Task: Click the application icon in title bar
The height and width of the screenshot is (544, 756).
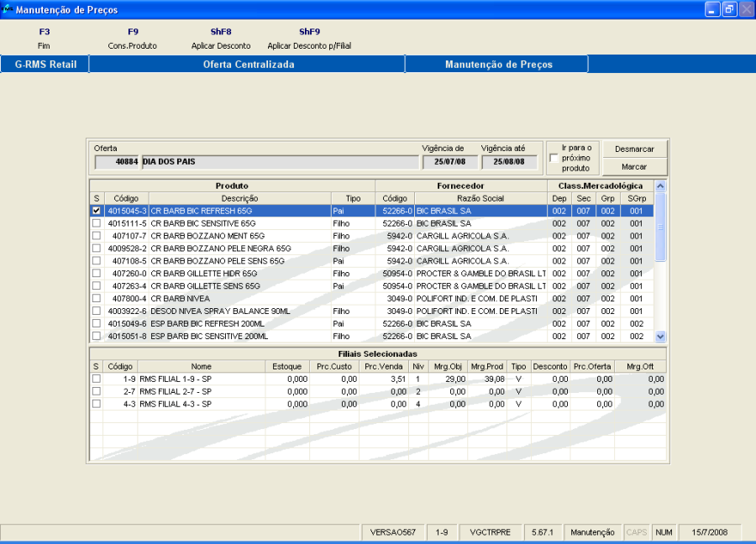Action: (x=8, y=10)
